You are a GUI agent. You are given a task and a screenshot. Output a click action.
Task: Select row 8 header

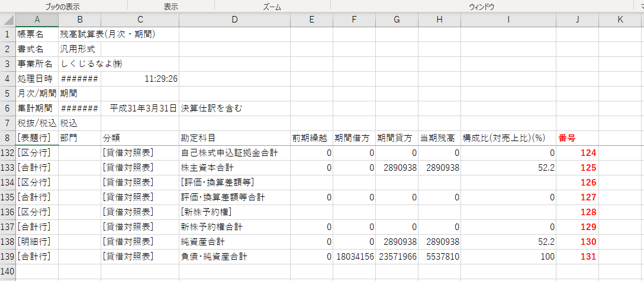tap(7, 138)
